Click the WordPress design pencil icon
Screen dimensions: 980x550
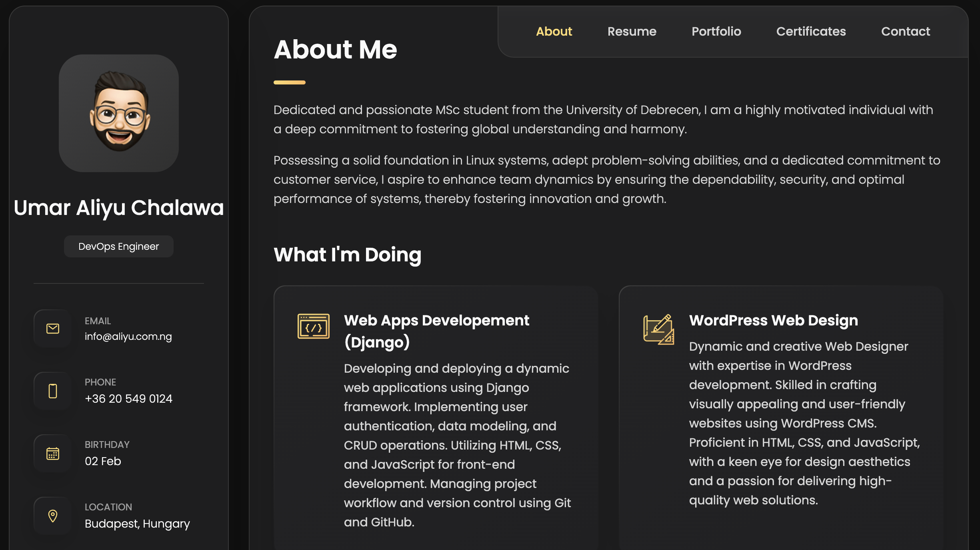(x=658, y=329)
